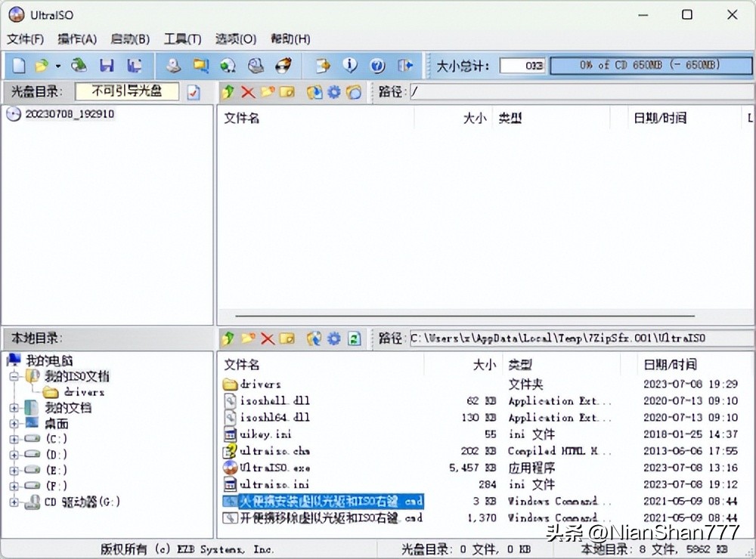Open UltraISO help with the question mark icon
Viewport: 756px width, 559px height.
[x=376, y=66]
